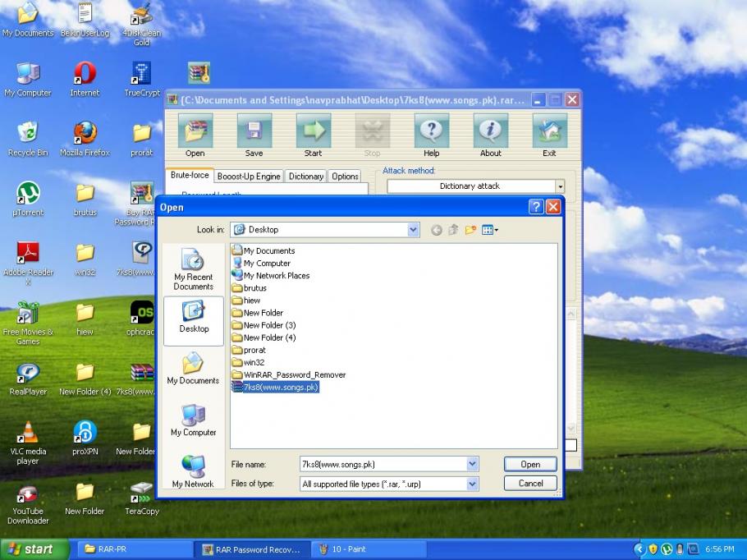Viewport: 747px width, 560px height.
Task: Select the win32 folder in file list
Action: click(x=248, y=363)
